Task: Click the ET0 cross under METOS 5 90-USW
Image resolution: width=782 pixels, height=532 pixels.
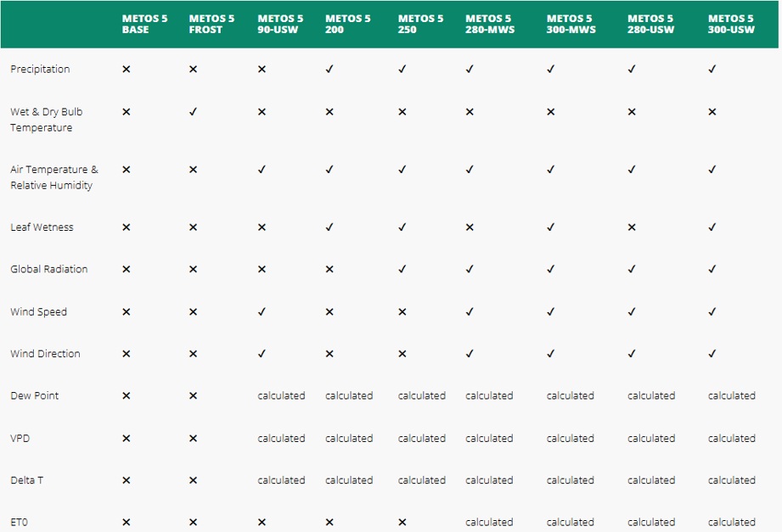Action: click(262, 522)
